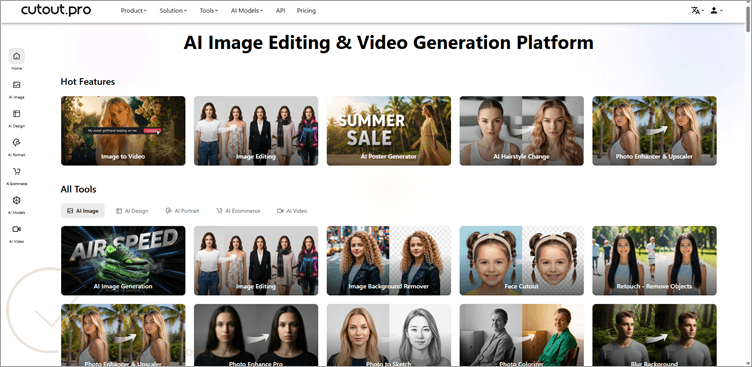Go to the API page
The width and height of the screenshot is (752, 367).
[280, 11]
